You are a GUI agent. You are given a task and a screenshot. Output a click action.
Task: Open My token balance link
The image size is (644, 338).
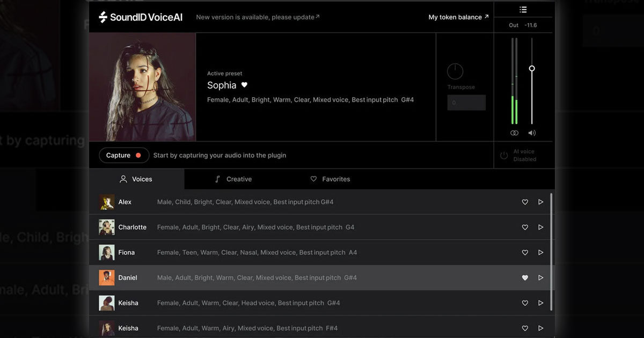point(458,17)
